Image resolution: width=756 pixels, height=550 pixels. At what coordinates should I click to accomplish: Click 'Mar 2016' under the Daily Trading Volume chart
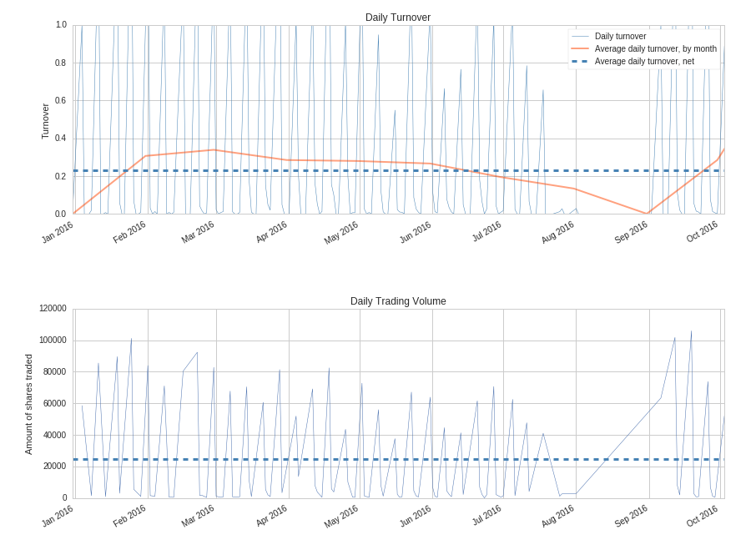click(198, 517)
